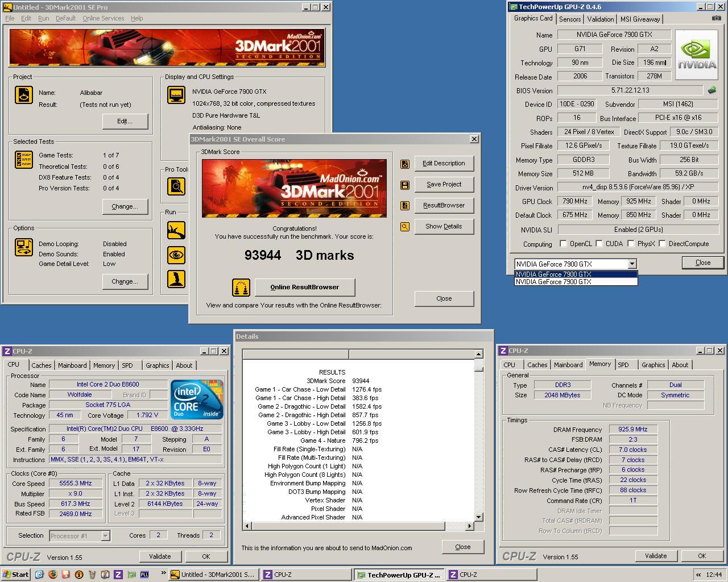
Task: Click the 3DMark 2001 score banner image
Action: tap(294, 188)
